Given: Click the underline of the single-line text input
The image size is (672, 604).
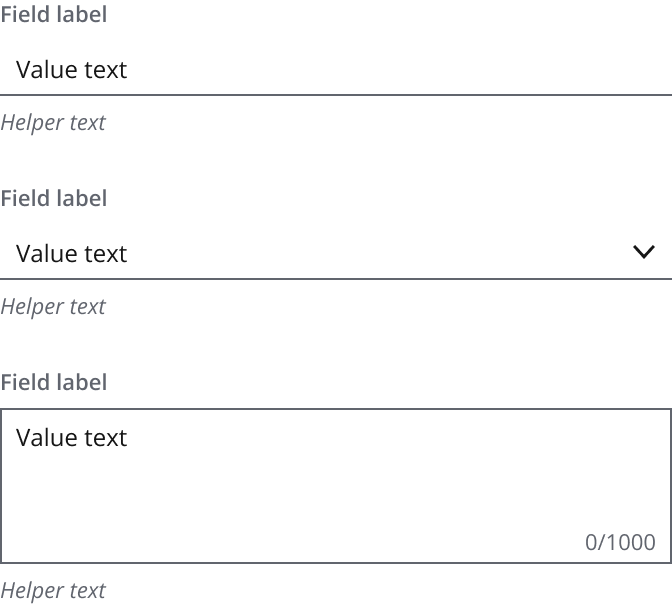Looking at the screenshot, I should 336,95.
